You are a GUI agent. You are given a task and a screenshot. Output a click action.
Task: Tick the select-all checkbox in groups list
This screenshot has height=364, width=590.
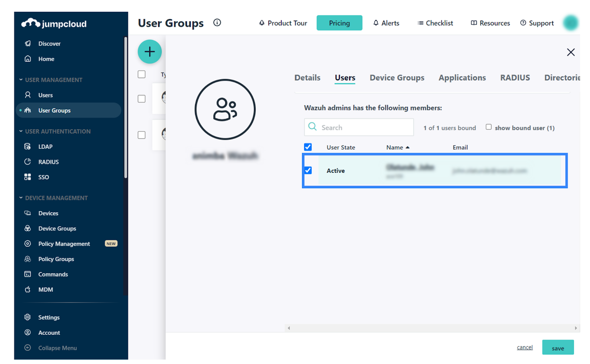[142, 74]
